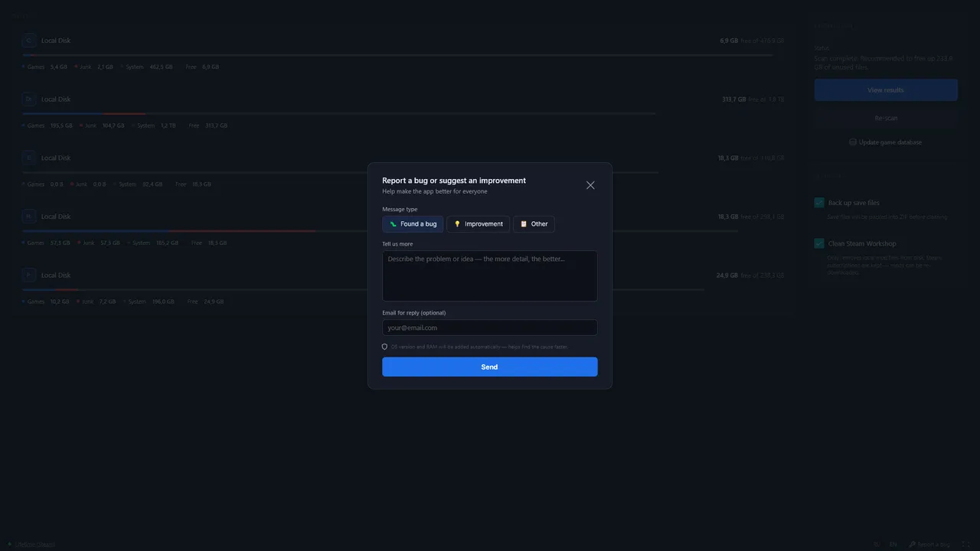Select the Other message type

534,224
